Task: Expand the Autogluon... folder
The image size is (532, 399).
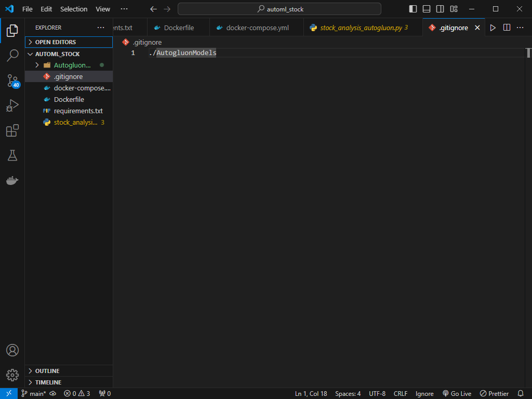Action: 69,65
